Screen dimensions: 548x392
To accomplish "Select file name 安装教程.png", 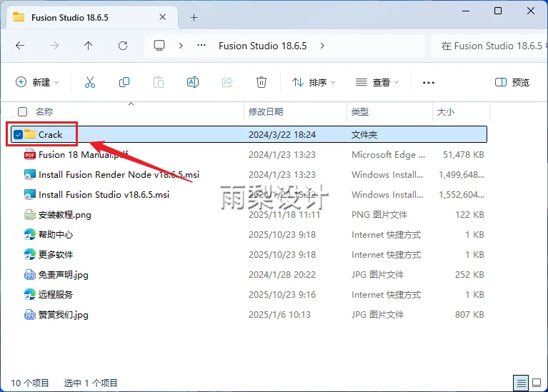I will 64,214.
